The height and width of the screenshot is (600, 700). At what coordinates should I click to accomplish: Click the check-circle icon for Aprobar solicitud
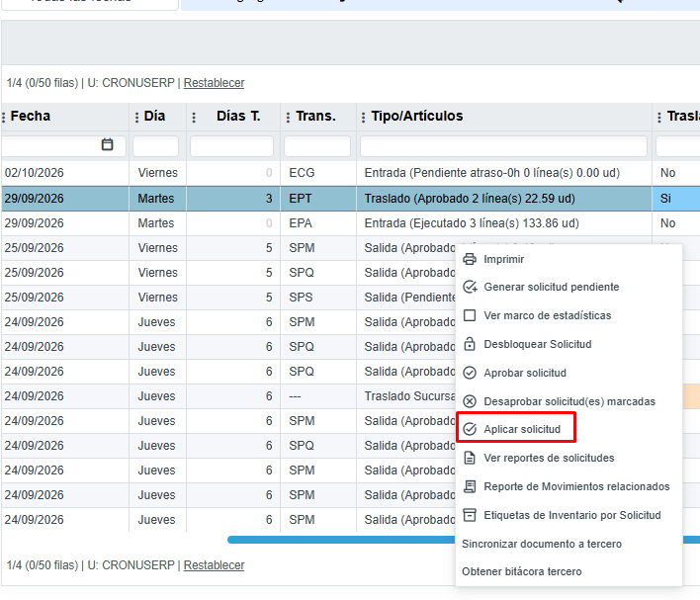pyautogui.click(x=470, y=373)
